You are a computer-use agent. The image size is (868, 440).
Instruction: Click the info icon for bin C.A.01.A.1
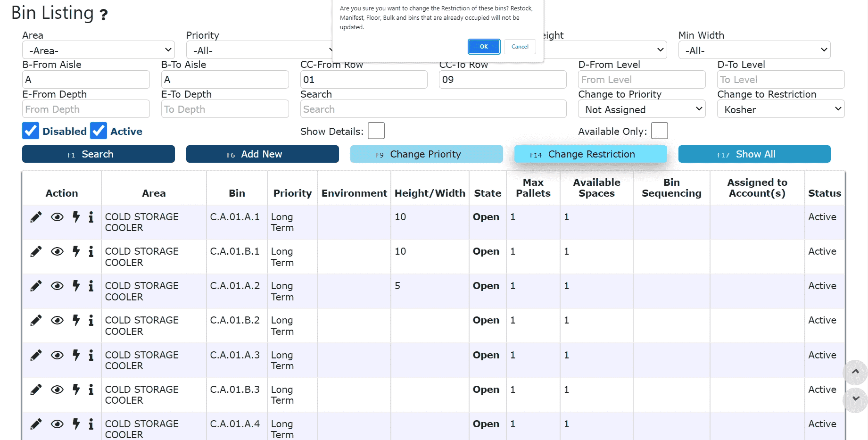(91, 217)
